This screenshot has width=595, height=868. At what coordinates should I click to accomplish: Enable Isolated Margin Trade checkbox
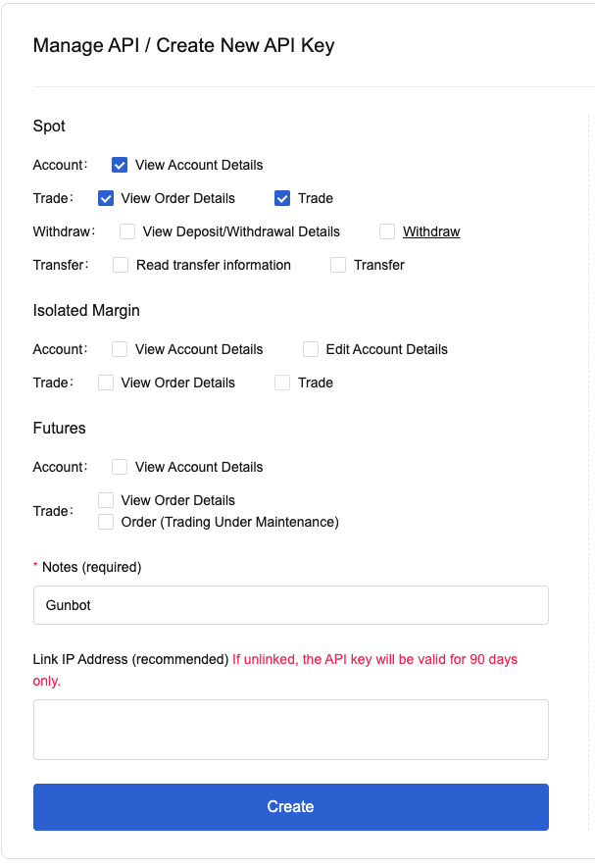(x=282, y=383)
